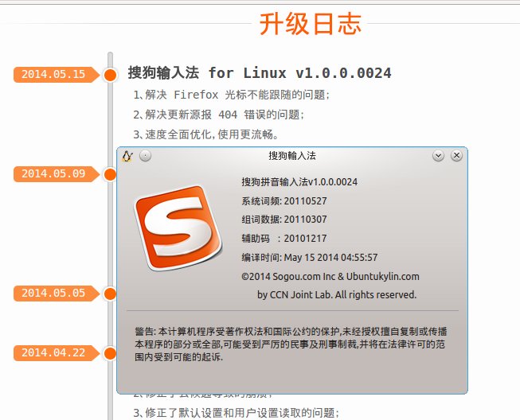The image size is (520, 420).
Task: Select the 2014.04.22 date tag
Action: tap(56, 352)
